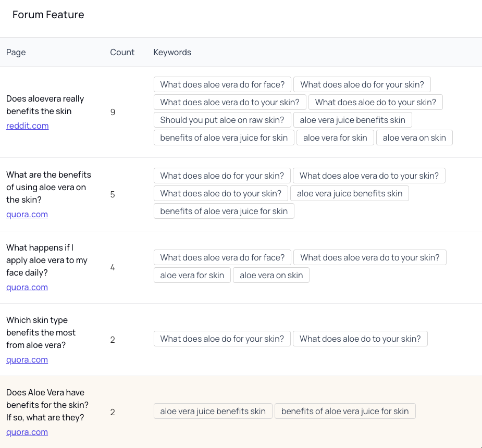Open quora.com link in the highlighted last row

(x=27, y=432)
